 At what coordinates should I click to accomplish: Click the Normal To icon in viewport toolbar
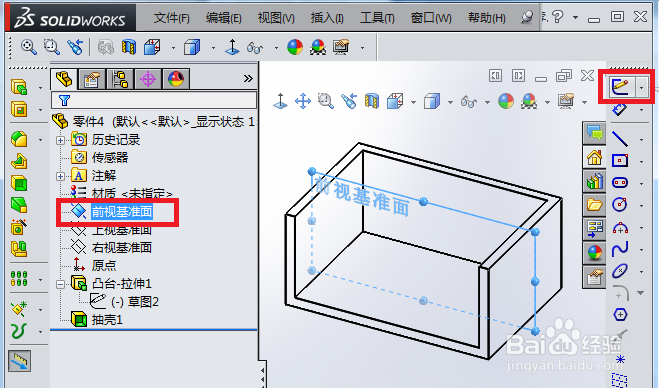coord(280,101)
